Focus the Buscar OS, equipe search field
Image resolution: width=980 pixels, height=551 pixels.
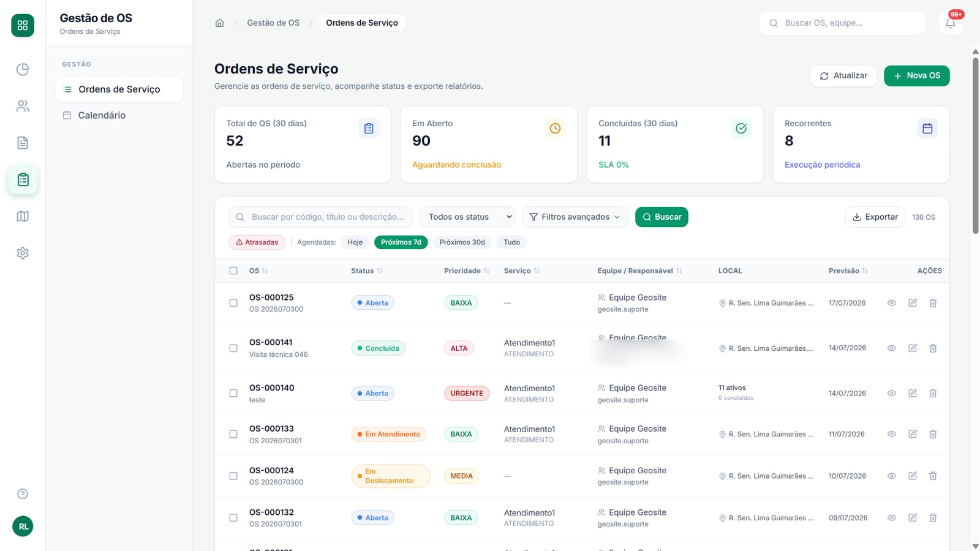(x=843, y=23)
